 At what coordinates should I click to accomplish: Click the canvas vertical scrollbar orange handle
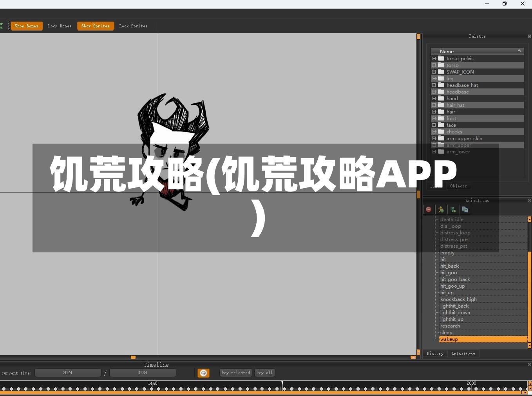418,194
